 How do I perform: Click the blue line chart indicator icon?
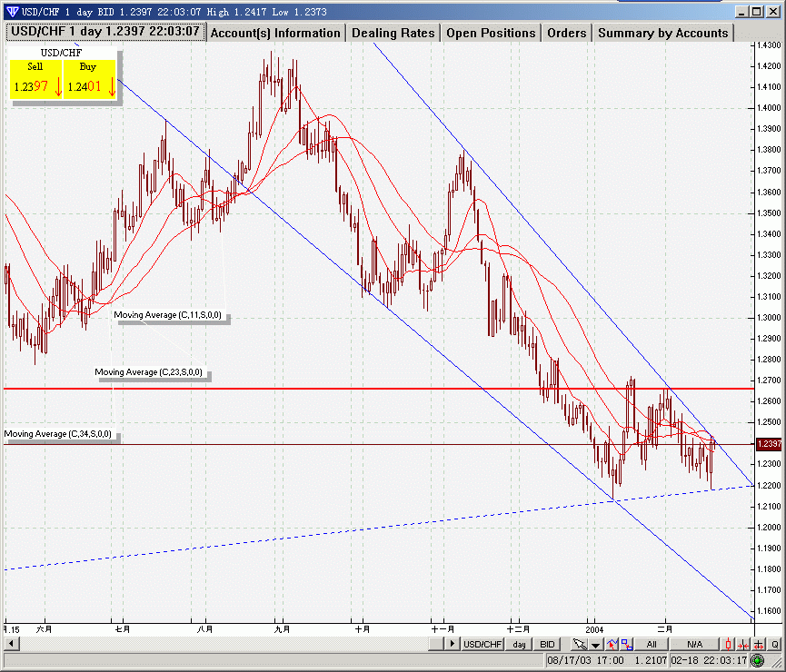[612, 644]
